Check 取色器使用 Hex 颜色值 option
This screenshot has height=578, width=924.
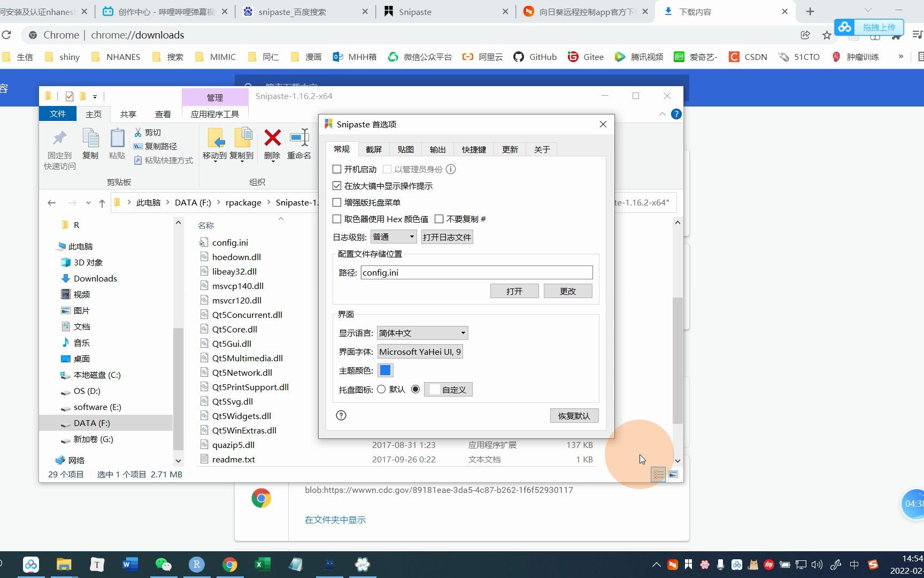tap(337, 219)
